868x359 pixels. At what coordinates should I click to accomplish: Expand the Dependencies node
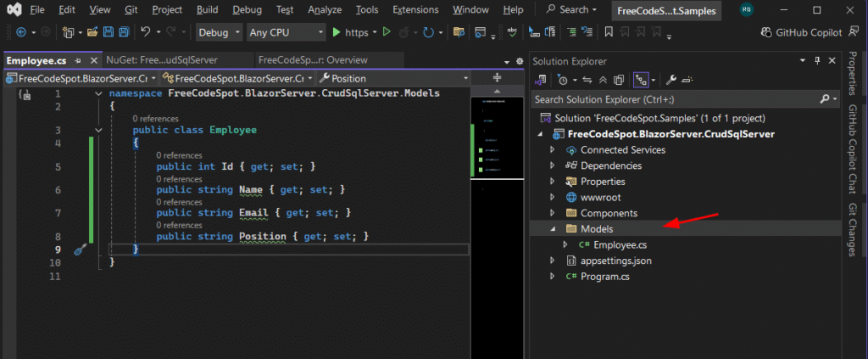[x=551, y=165]
